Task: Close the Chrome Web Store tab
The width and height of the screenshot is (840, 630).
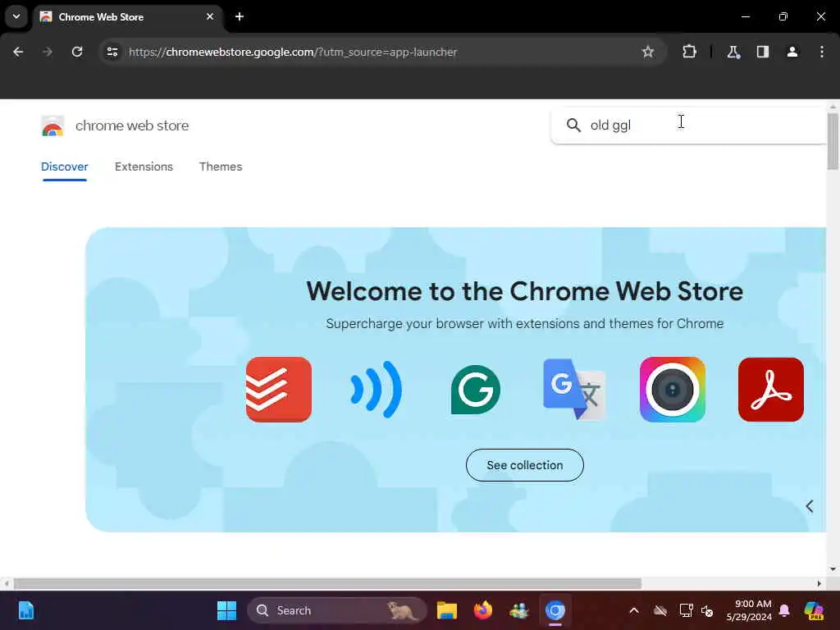Action: (210, 16)
